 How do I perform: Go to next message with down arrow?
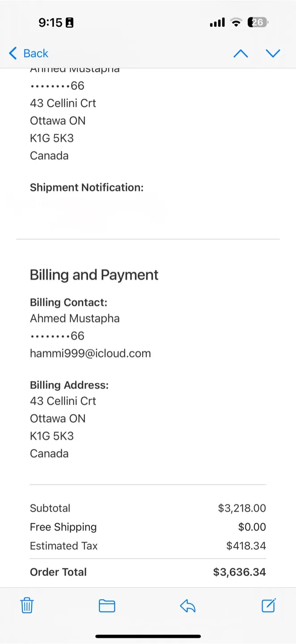coord(273,54)
